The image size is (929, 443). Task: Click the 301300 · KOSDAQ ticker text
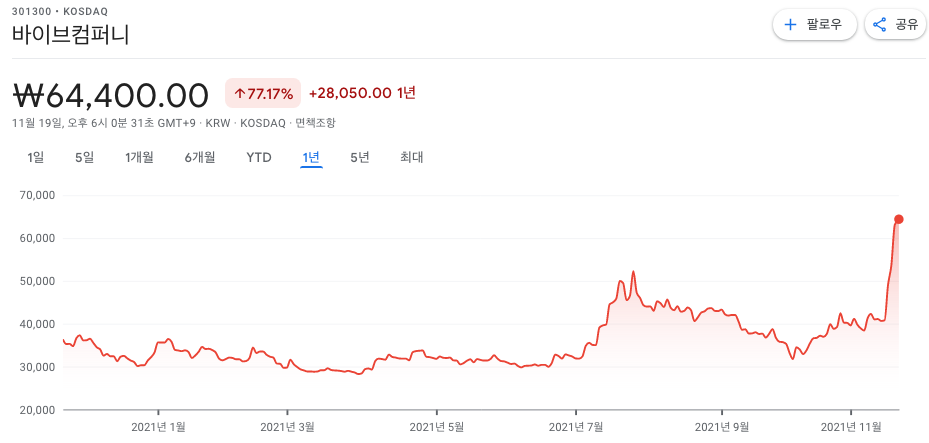[60, 11]
